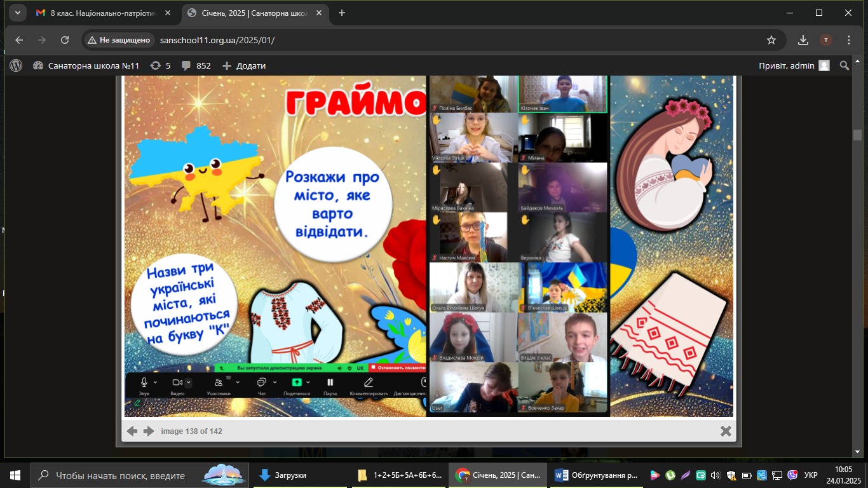Open the Chrome three-dot menu

[849, 40]
